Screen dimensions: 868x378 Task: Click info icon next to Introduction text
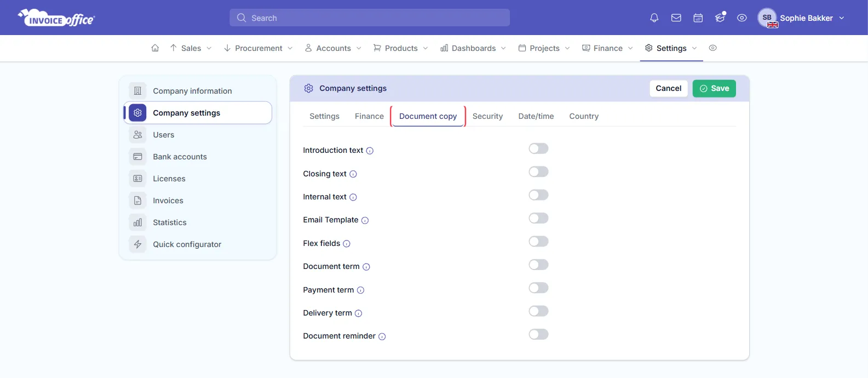pos(370,151)
